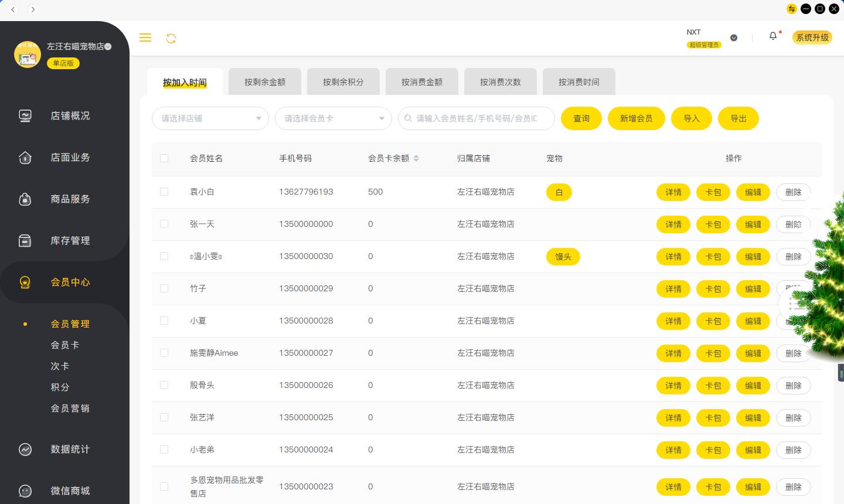Expand the NXT account chevron
The width and height of the screenshot is (844, 504).
point(734,38)
